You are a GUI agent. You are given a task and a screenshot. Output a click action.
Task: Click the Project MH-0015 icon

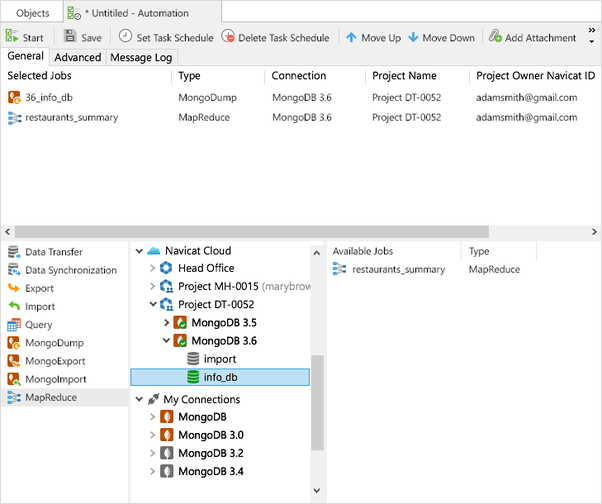[x=166, y=286]
